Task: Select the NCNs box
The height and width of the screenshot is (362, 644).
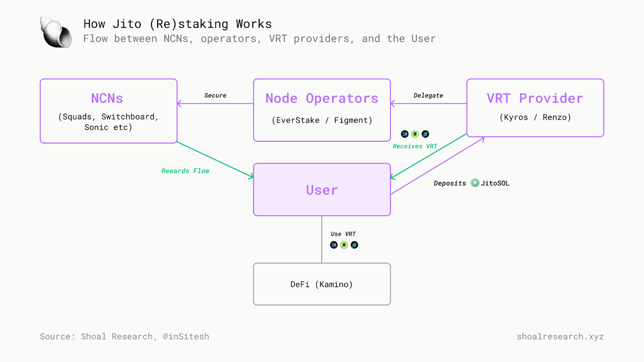Action: click(109, 111)
